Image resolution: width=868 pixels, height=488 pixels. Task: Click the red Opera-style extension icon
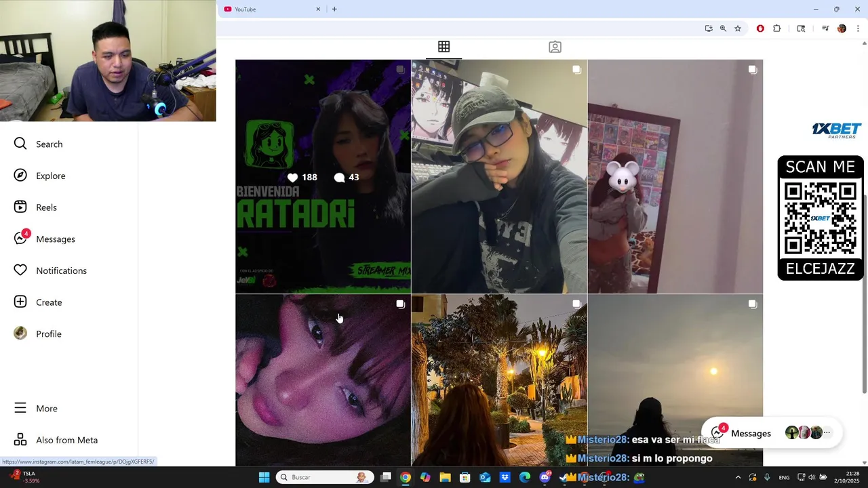(760, 28)
